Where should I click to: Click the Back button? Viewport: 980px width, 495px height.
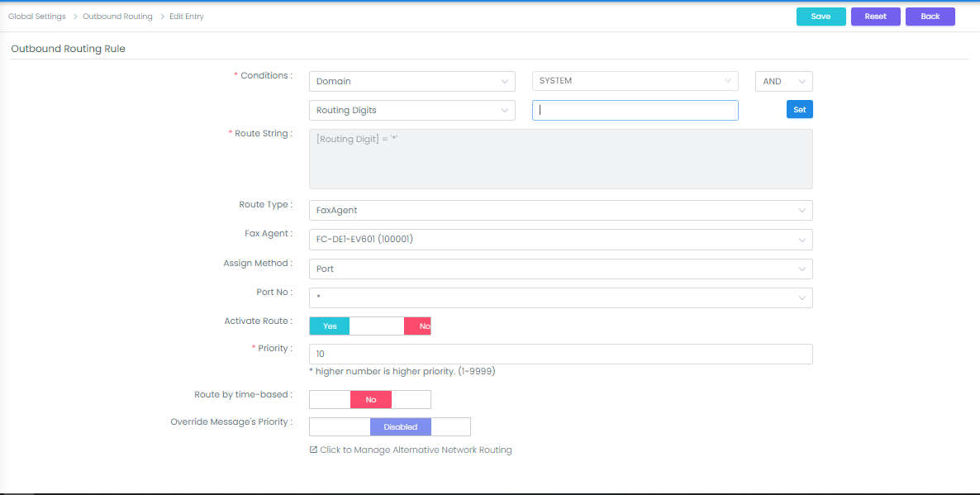click(x=930, y=17)
